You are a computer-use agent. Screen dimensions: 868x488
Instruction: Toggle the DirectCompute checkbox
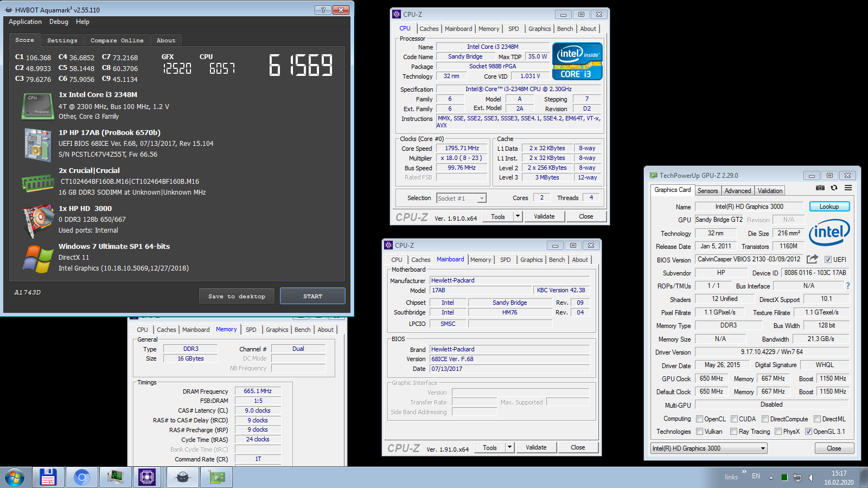(x=765, y=419)
